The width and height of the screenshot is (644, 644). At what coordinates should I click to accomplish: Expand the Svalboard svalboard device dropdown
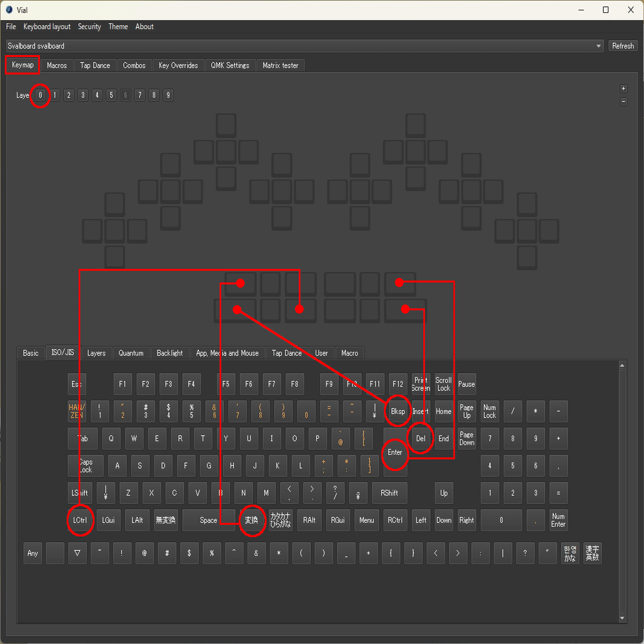click(305, 46)
